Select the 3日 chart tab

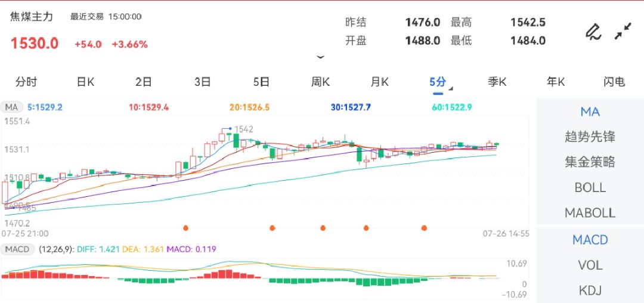pos(203,82)
